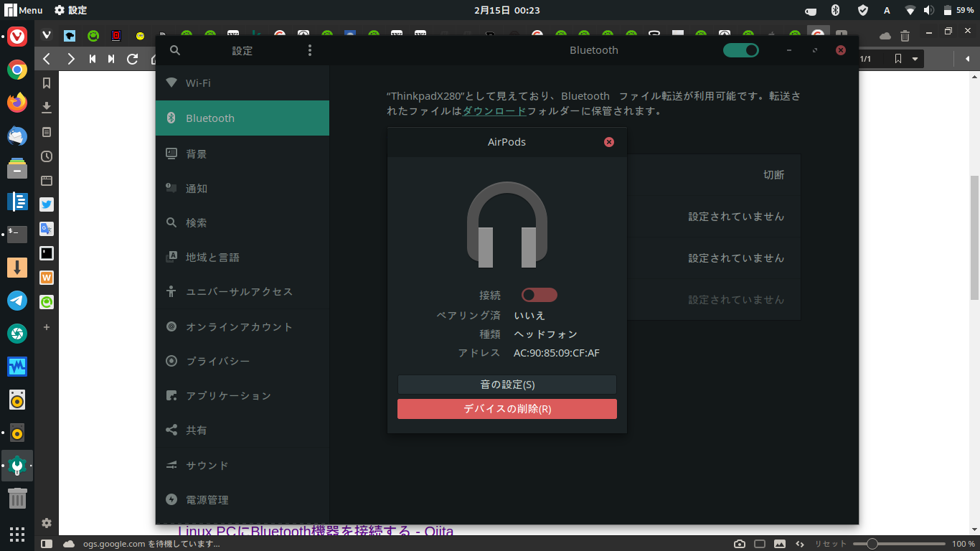Open the Twitter web panel
This screenshot has height=551, width=980.
pyautogui.click(x=47, y=204)
